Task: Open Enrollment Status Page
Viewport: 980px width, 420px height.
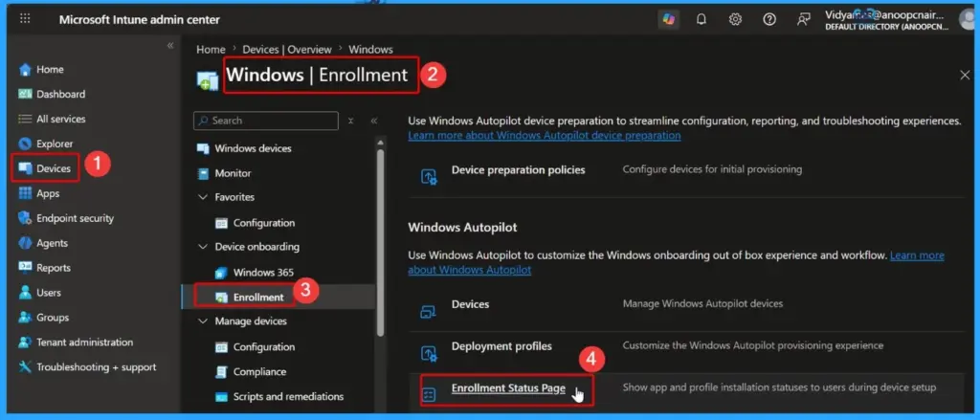Action: (x=508, y=388)
